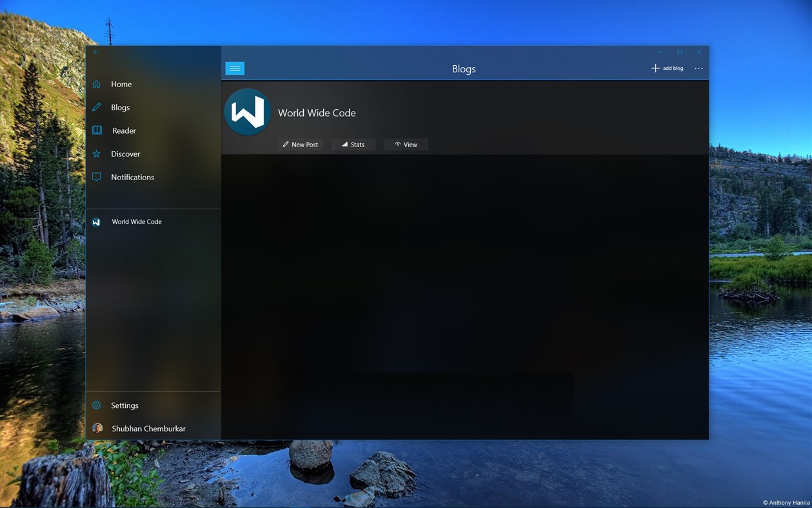Expand navigation with the hamburger button

(235, 68)
